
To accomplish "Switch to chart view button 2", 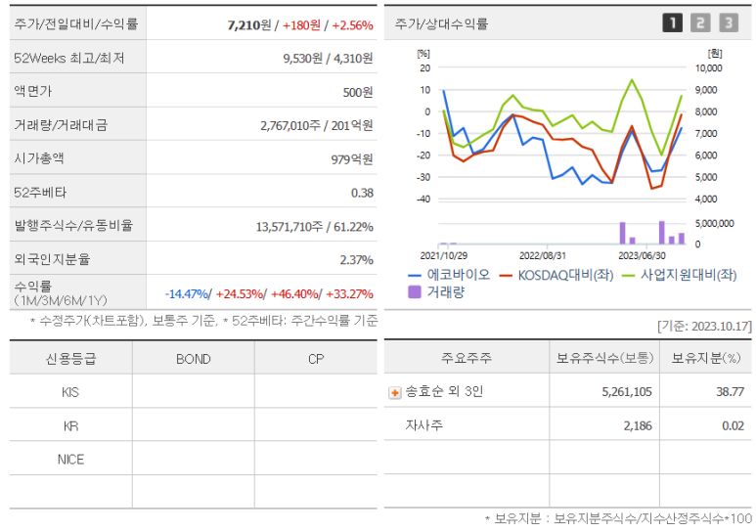I will click(x=700, y=22).
